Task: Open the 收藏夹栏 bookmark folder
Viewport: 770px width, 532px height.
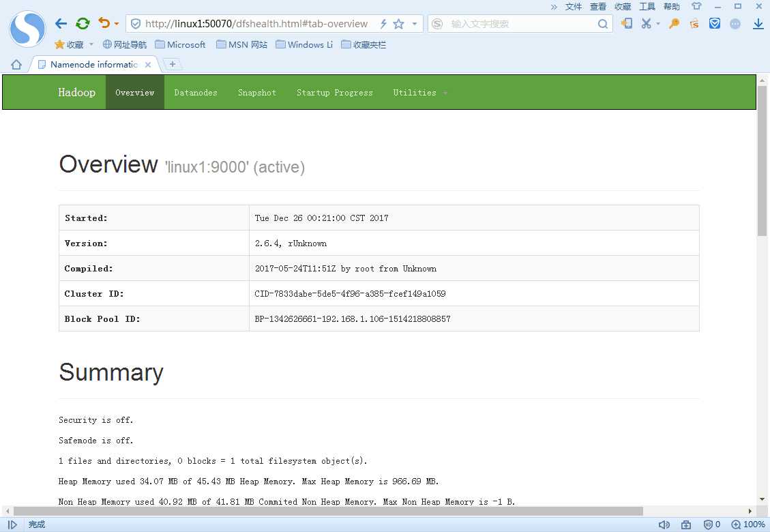Action: point(364,45)
